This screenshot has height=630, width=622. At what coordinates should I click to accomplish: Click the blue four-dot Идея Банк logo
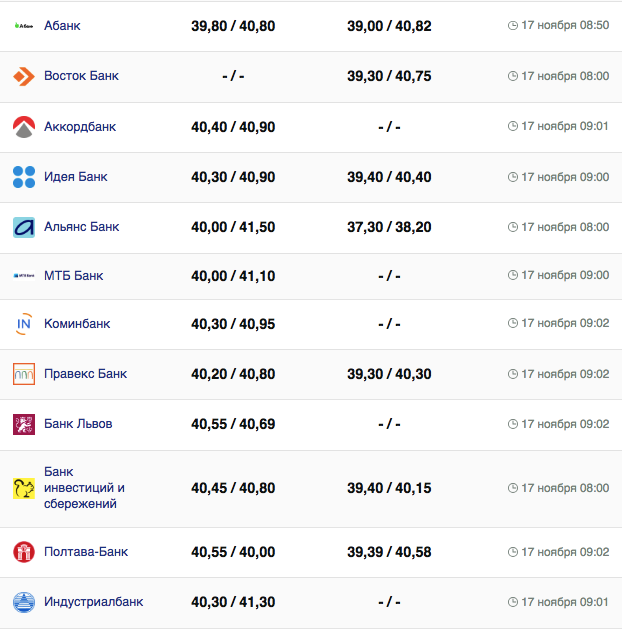click(x=24, y=177)
